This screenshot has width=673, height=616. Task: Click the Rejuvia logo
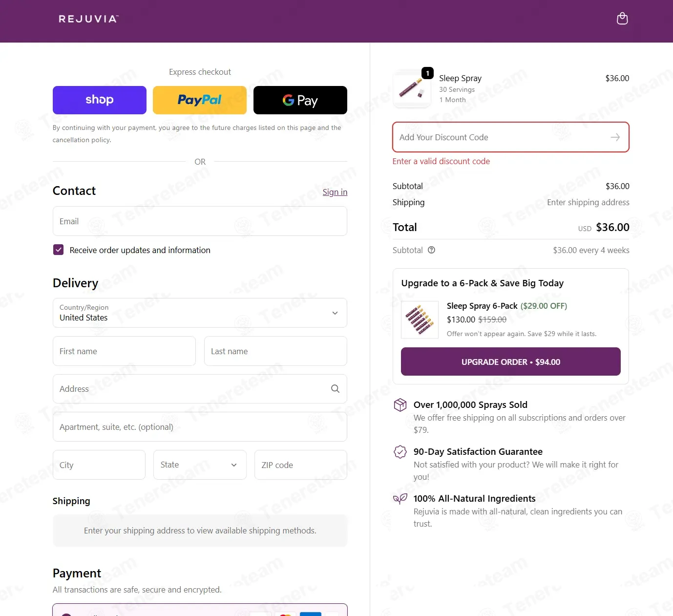(x=88, y=19)
